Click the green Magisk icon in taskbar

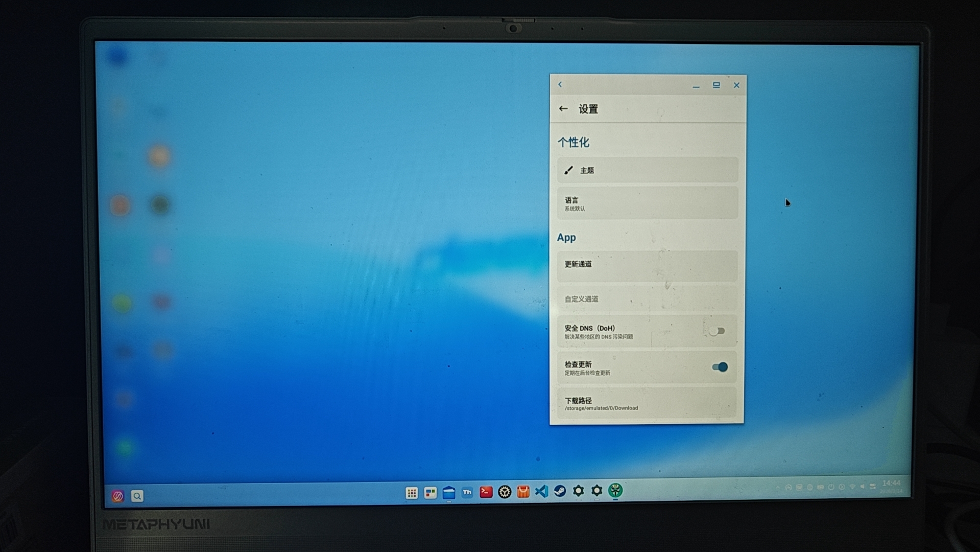tap(615, 491)
